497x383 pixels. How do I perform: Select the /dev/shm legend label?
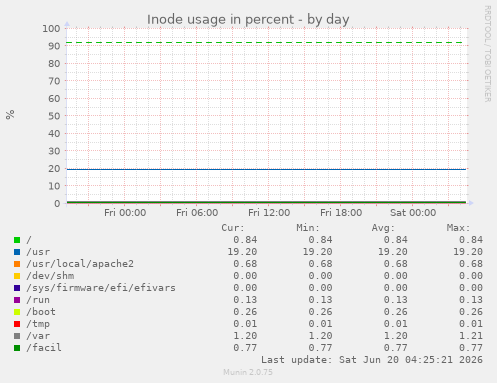point(50,276)
